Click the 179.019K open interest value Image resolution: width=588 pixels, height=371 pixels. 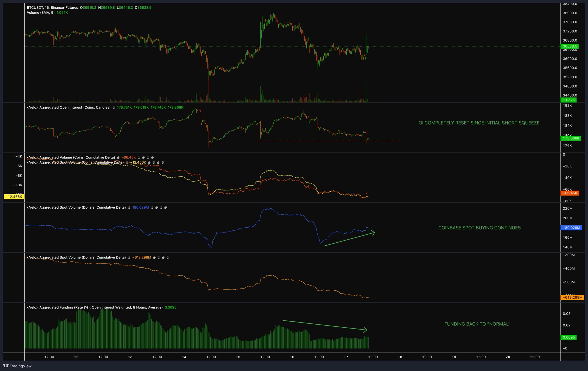(x=141, y=108)
